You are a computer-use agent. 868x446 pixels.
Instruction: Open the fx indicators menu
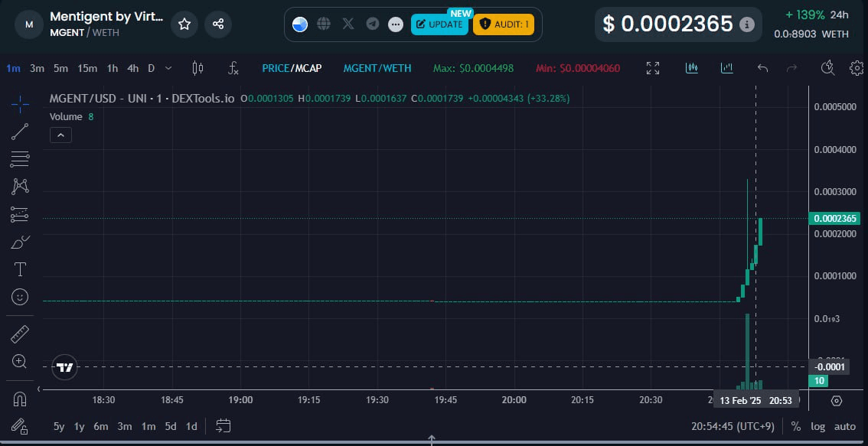tap(233, 69)
